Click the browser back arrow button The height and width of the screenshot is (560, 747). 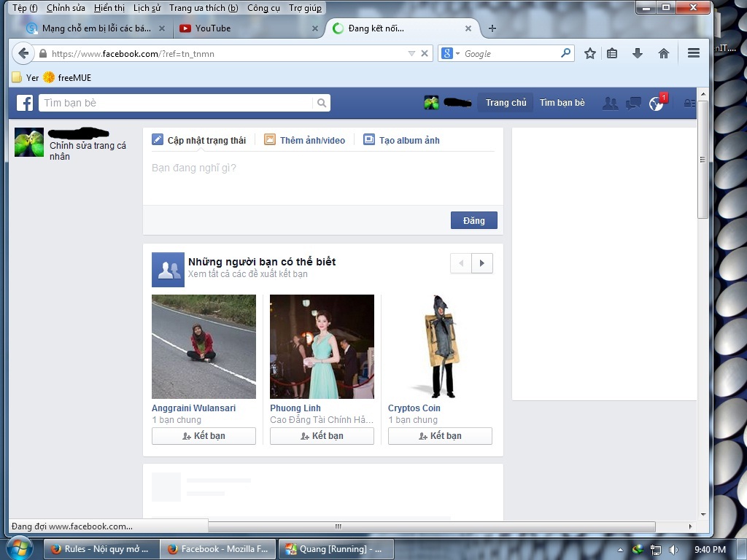click(x=23, y=53)
